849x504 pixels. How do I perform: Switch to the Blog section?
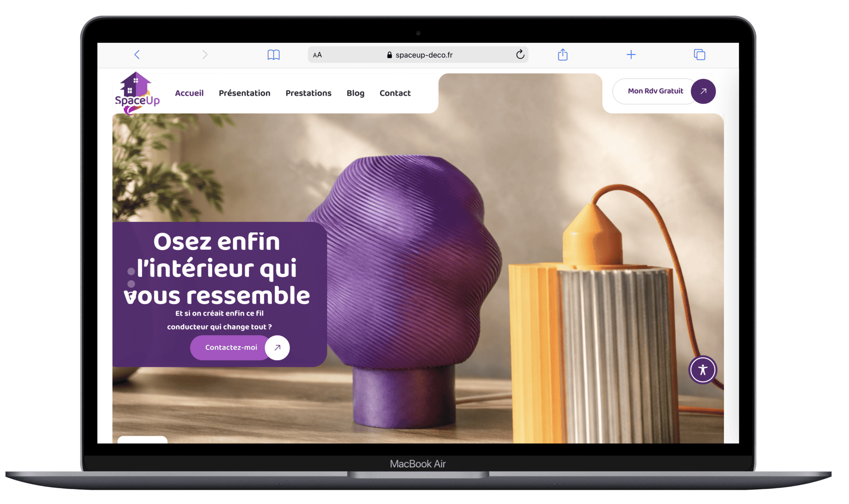pyautogui.click(x=355, y=93)
